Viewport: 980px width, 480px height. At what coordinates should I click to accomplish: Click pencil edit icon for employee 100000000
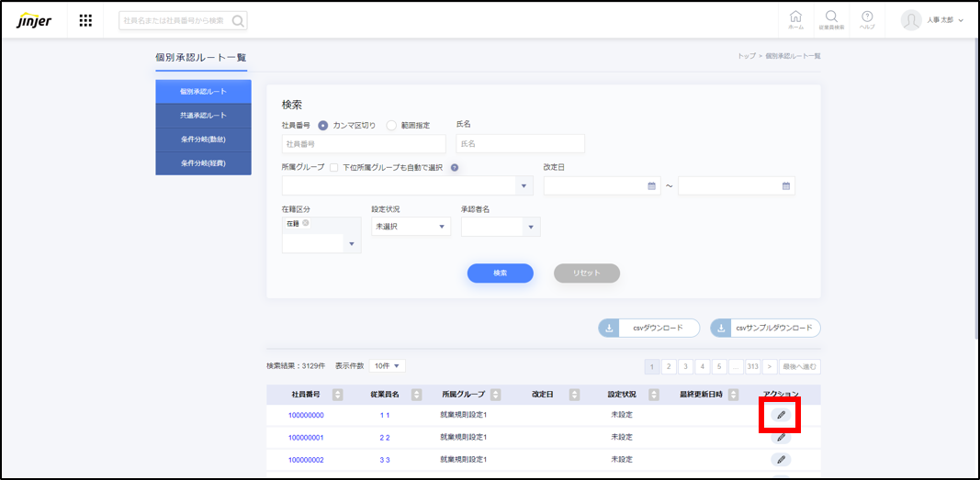[781, 415]
